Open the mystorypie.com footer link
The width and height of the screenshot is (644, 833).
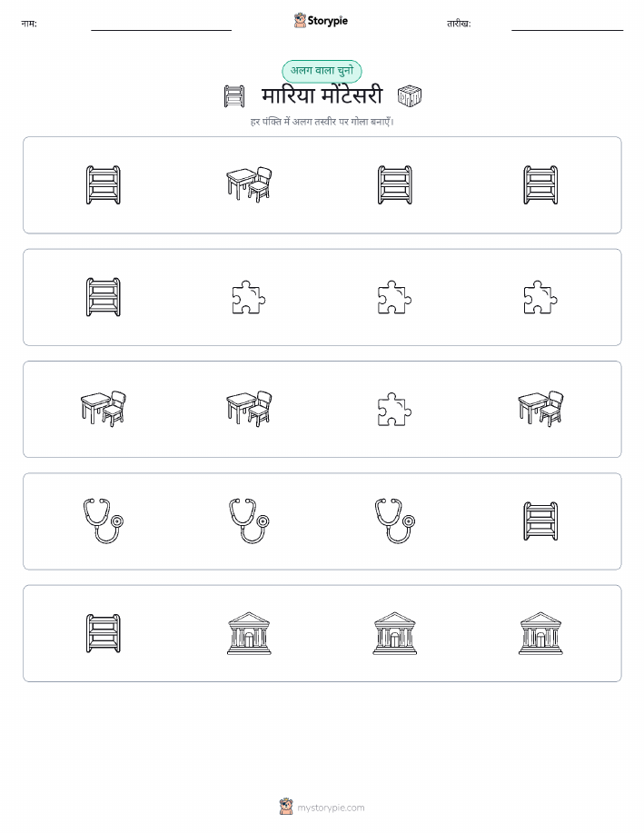322,807
